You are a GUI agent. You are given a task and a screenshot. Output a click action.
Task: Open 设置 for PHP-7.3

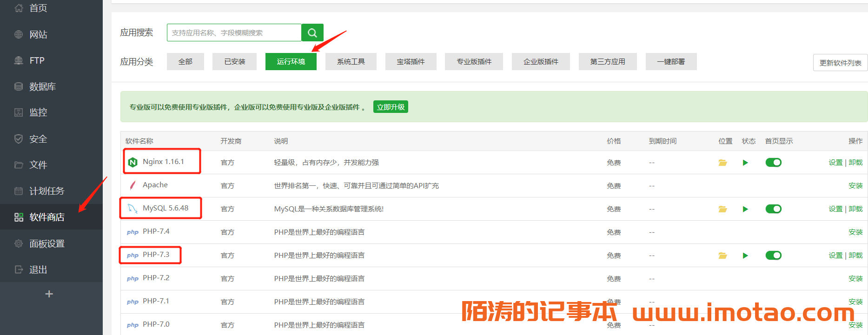point(835,256)
